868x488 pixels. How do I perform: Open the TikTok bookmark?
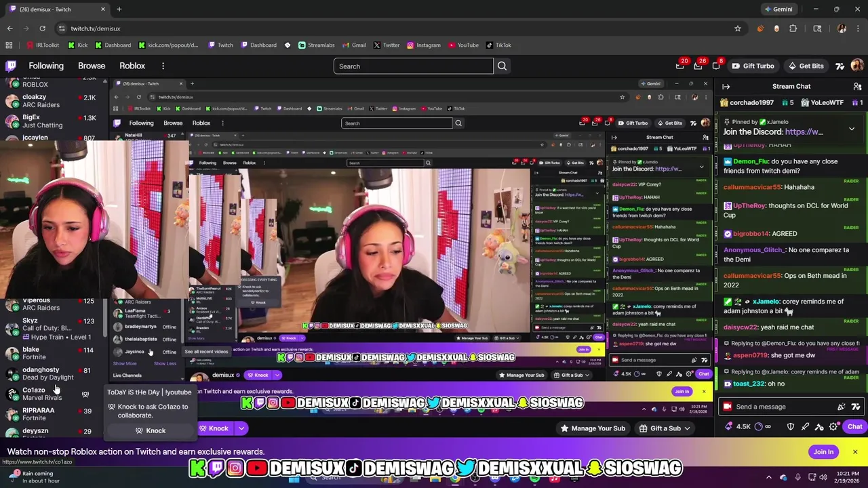(498, 45)
